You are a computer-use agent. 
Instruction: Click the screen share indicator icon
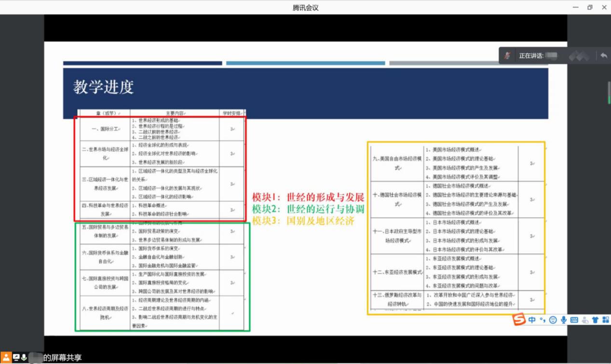pos(16,357)
